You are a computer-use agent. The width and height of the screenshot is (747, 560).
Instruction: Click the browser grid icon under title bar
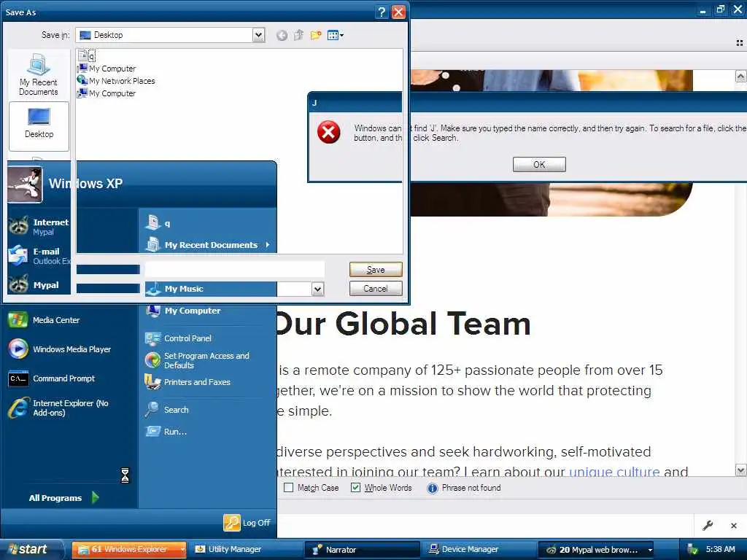tap(740, 43)
